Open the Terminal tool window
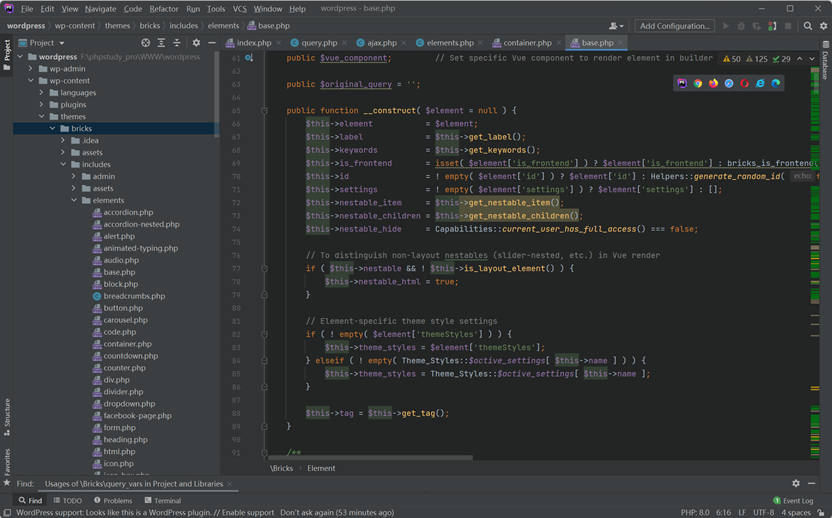The height and width of the screenshot is (518, 832). 163,500
